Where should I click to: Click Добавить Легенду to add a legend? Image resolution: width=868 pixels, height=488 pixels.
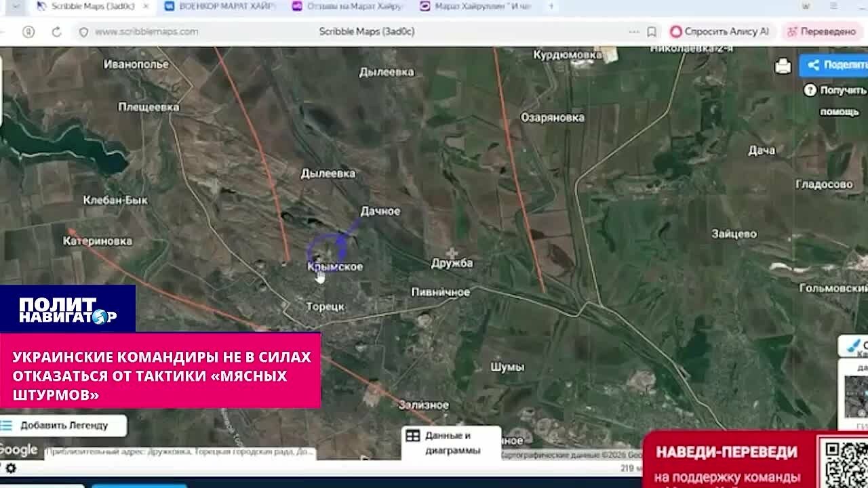63,425
